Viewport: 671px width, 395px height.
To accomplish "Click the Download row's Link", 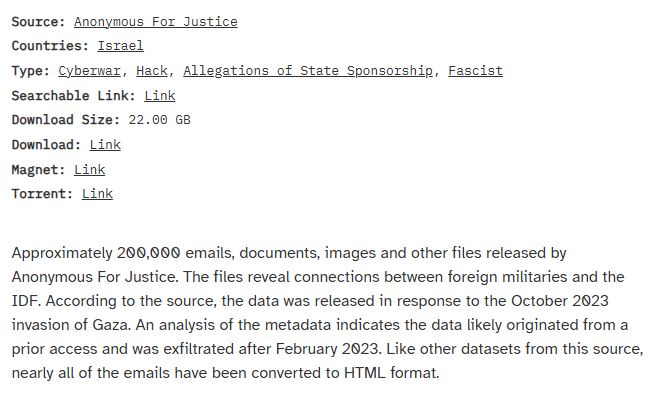I will [105, 145].
